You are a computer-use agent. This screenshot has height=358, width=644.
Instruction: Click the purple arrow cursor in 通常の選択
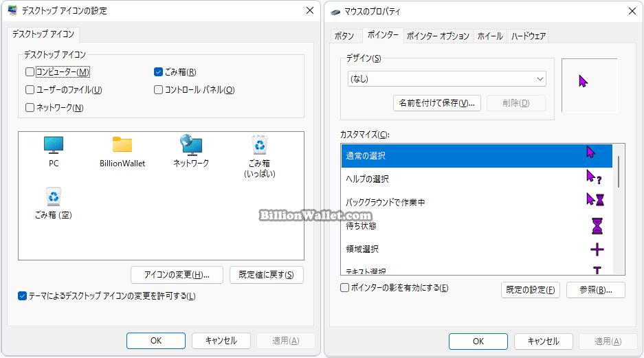click(590, 153)
